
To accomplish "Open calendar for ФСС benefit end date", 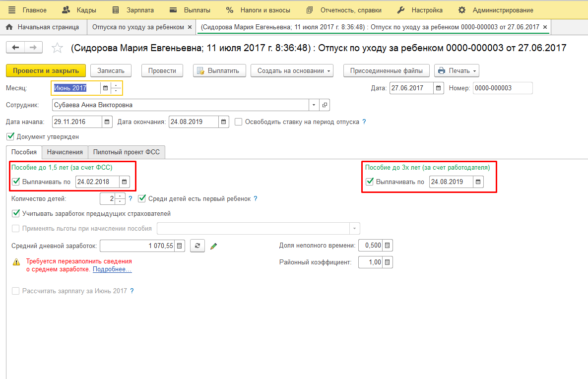I will coord(124,182).
